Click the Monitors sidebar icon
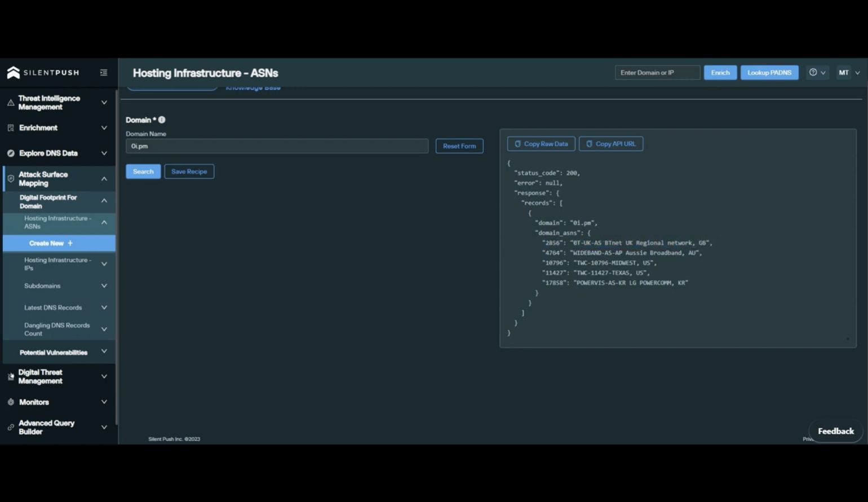 10,402
